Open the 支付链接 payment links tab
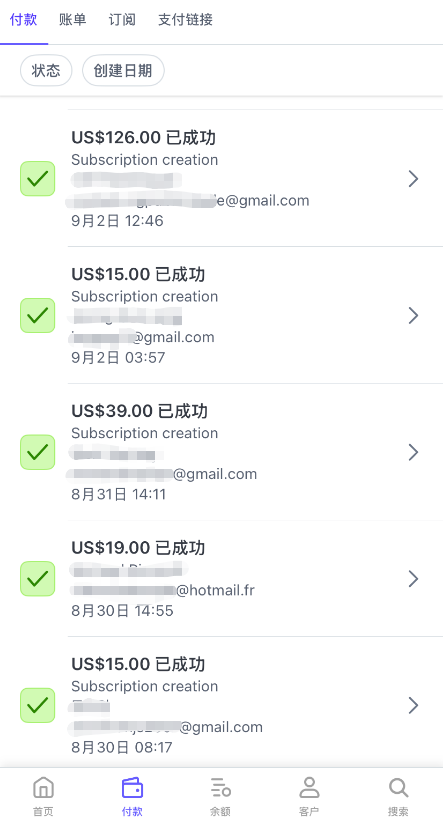The height and width of the screenshot is (828, 443). (x=185, y=20)
